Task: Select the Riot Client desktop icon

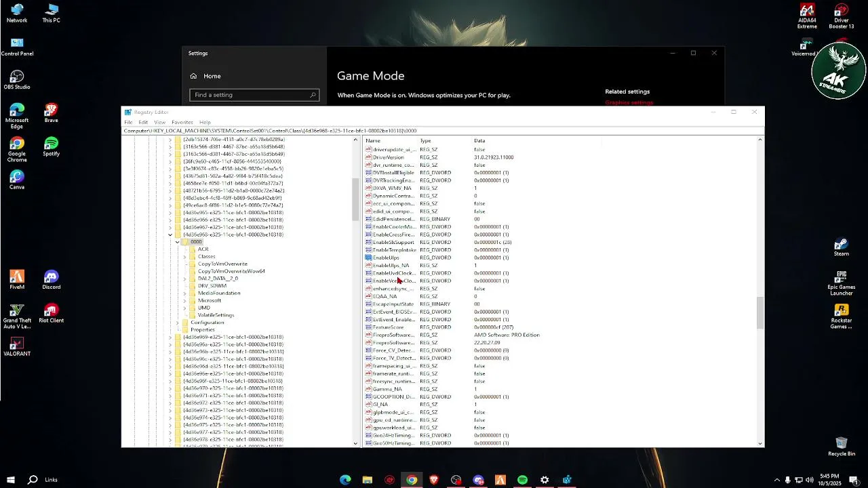Action: point(51,313)
